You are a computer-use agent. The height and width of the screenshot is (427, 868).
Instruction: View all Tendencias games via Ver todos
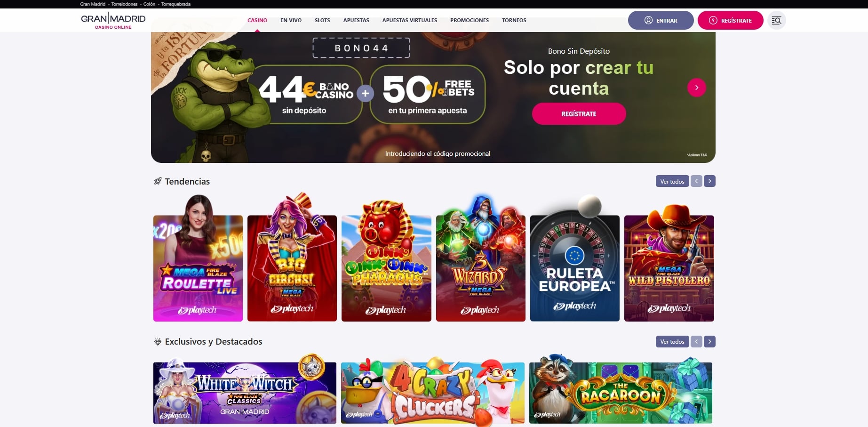[x=672, y=181]
